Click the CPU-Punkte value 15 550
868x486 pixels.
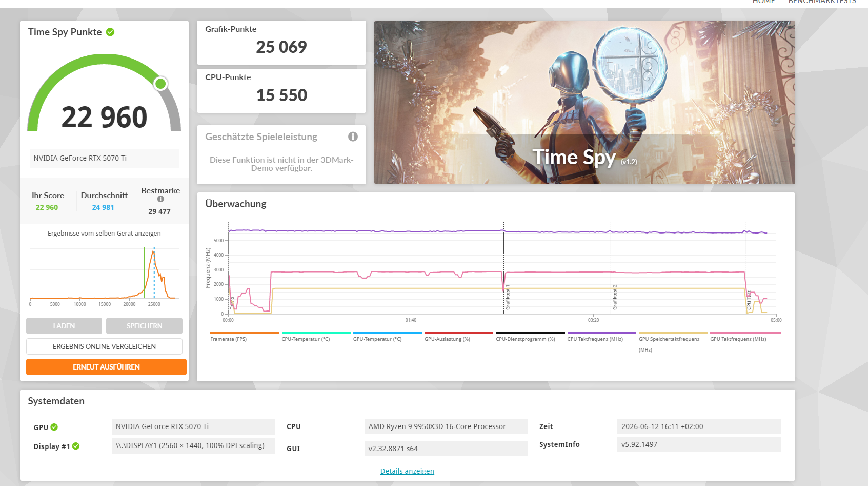click(281, 95)
